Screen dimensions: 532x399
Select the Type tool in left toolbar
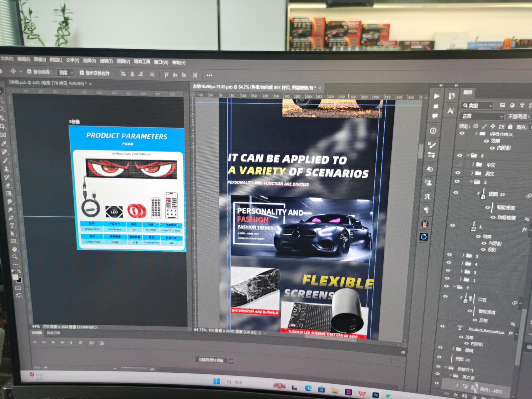tap(12, 226)
